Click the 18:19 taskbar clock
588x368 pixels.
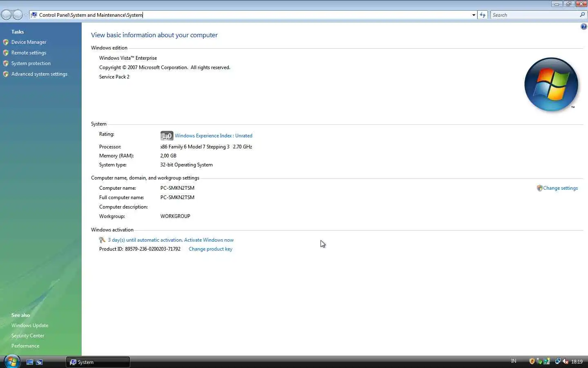pyautogui.click(x=577, y=362)
